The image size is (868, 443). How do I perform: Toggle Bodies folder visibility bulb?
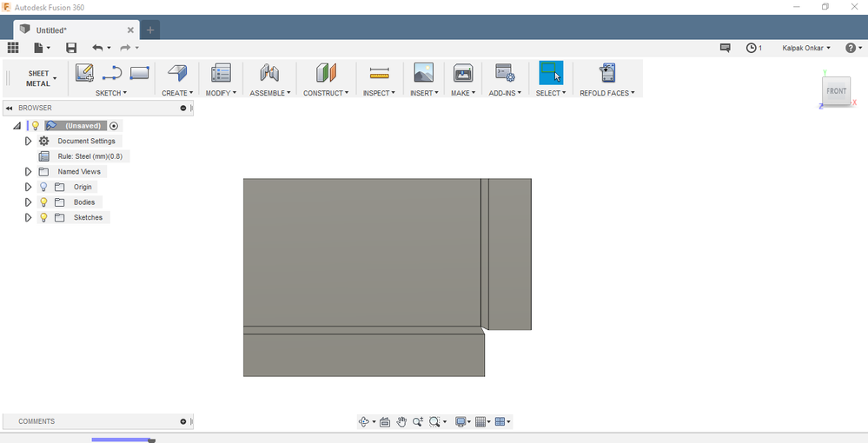[43, 202]
